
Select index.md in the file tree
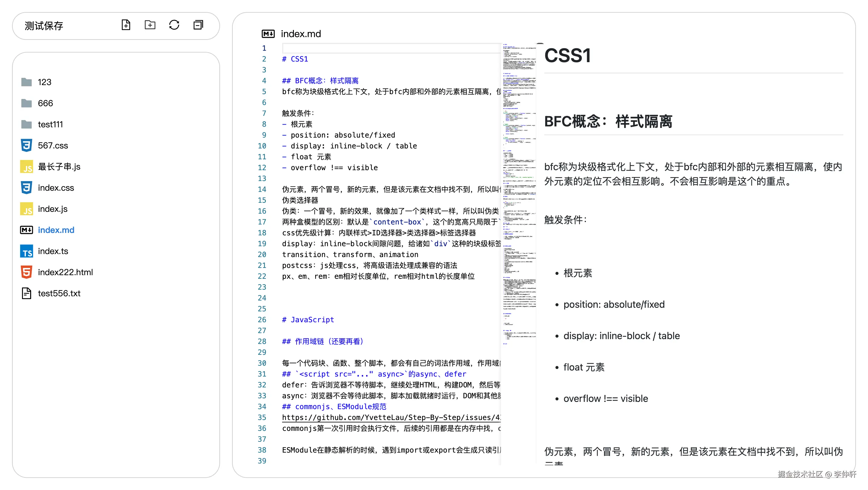coord(56,230)
